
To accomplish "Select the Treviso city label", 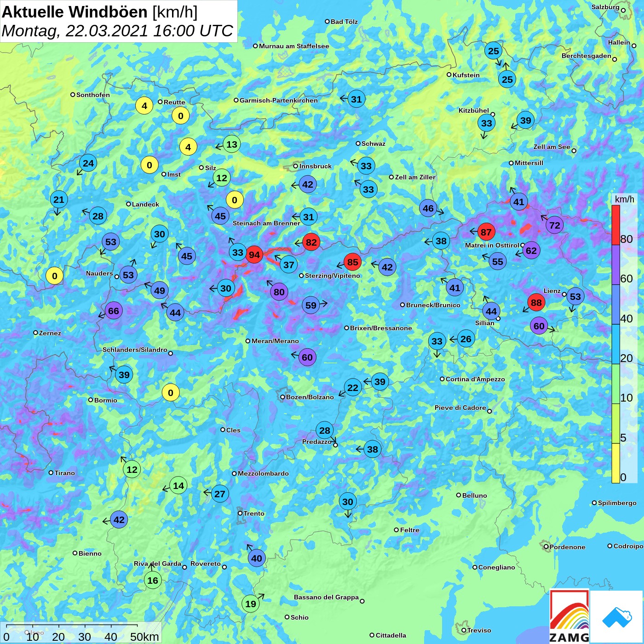I will click(479, 630).
